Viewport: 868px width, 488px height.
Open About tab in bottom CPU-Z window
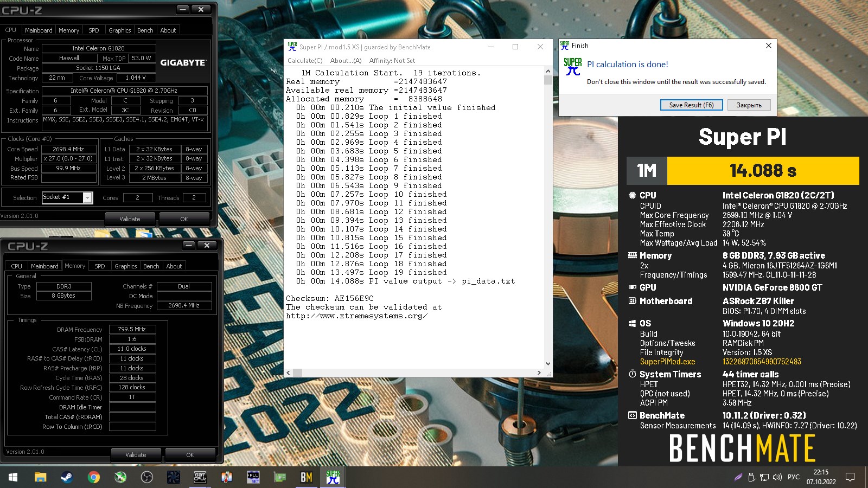[174, 266]
